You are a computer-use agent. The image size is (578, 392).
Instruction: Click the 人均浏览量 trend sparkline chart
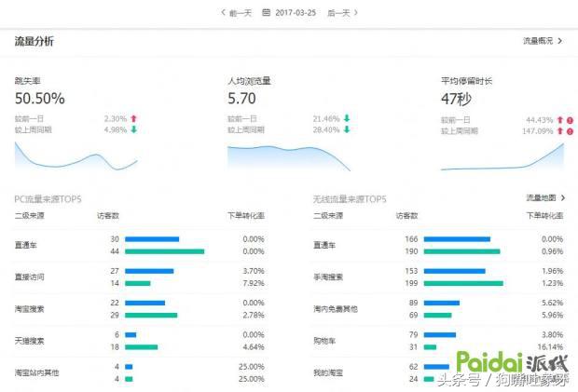click(289, 158)
